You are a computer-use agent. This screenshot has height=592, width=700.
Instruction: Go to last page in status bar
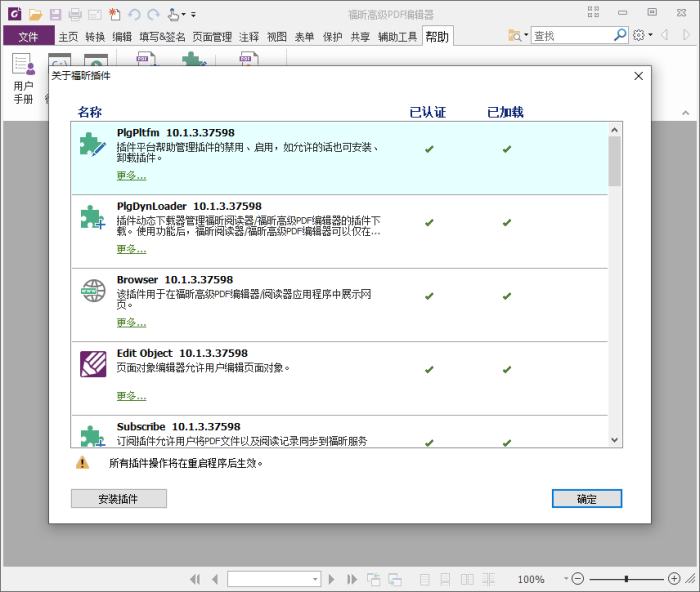[x=352, y=579]
